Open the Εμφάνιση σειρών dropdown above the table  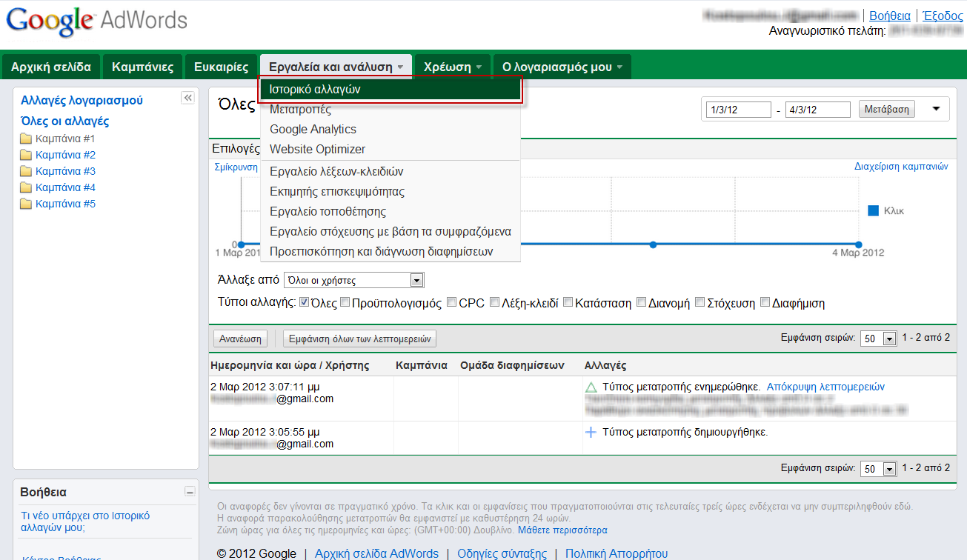click(x=879, y=339)
